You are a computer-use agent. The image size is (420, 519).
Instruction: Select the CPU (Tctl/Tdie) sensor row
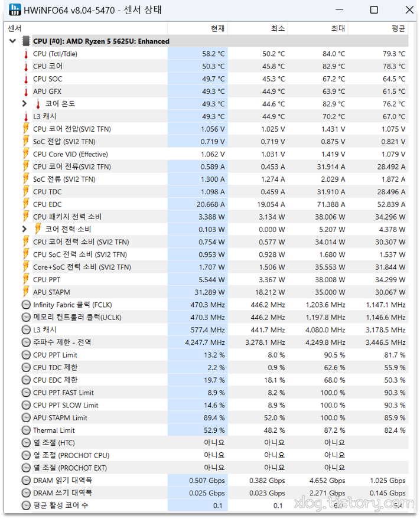tap(214, 54)
